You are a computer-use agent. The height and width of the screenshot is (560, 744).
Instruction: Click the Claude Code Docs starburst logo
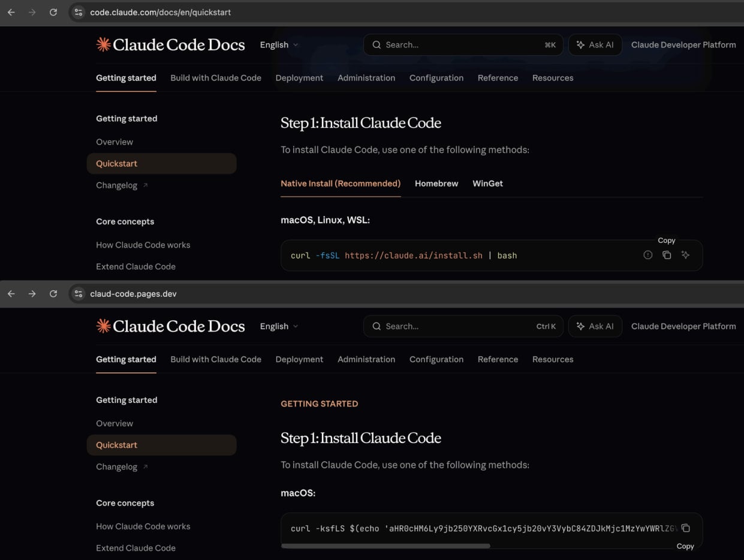(x=103, y=44)
